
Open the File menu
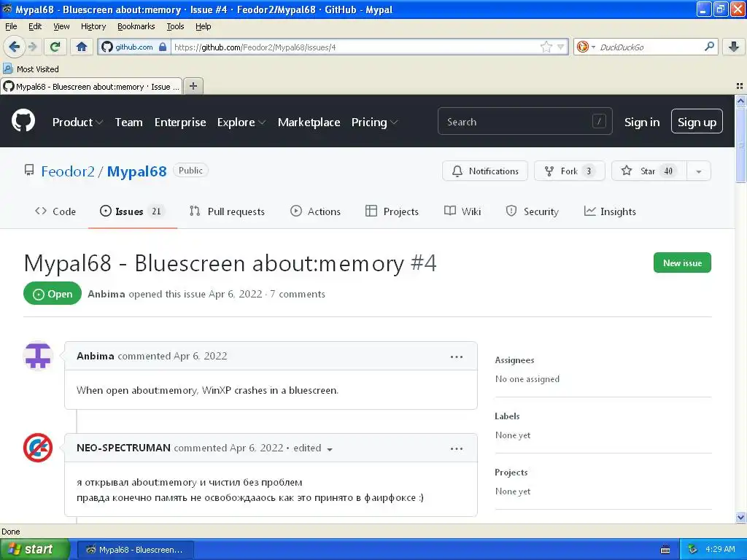point(11,26)
